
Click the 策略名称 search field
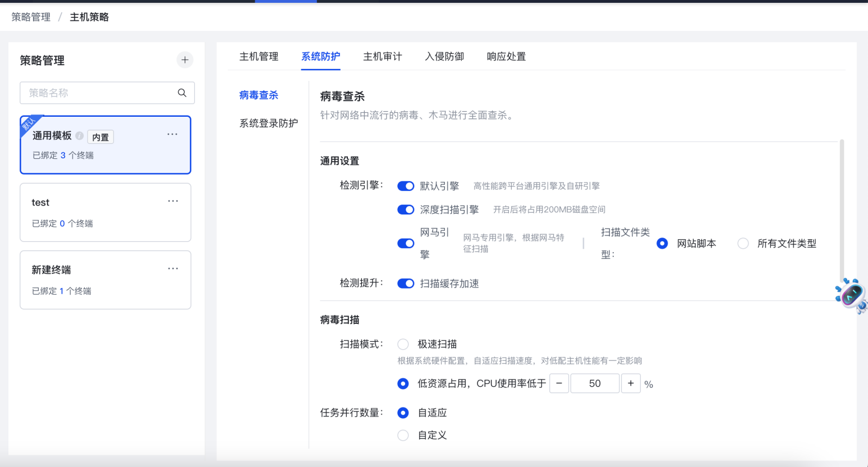98,93
